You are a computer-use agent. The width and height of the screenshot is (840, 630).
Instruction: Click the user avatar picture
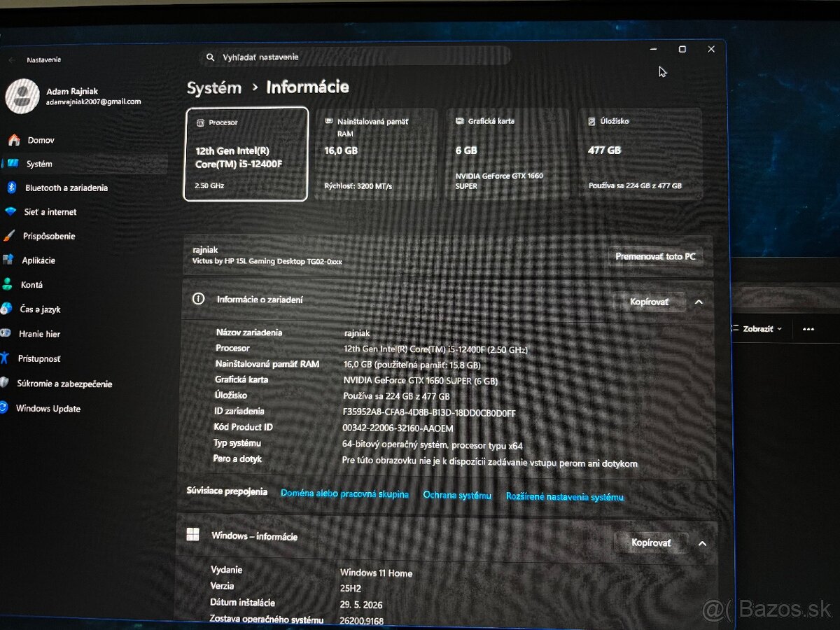click(x=22, y=97)
